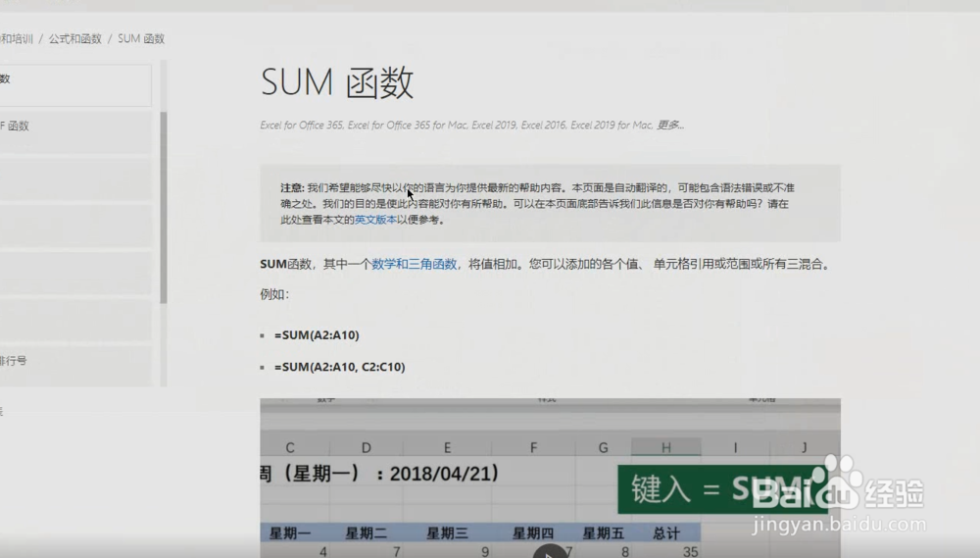Play the SUM tutorial video
The width and height of the screenshot is (980, 558).
(550, 552)
